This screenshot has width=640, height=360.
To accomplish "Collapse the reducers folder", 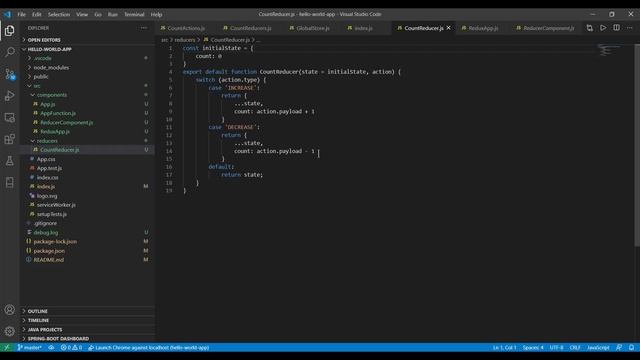I will coord(47,141).
